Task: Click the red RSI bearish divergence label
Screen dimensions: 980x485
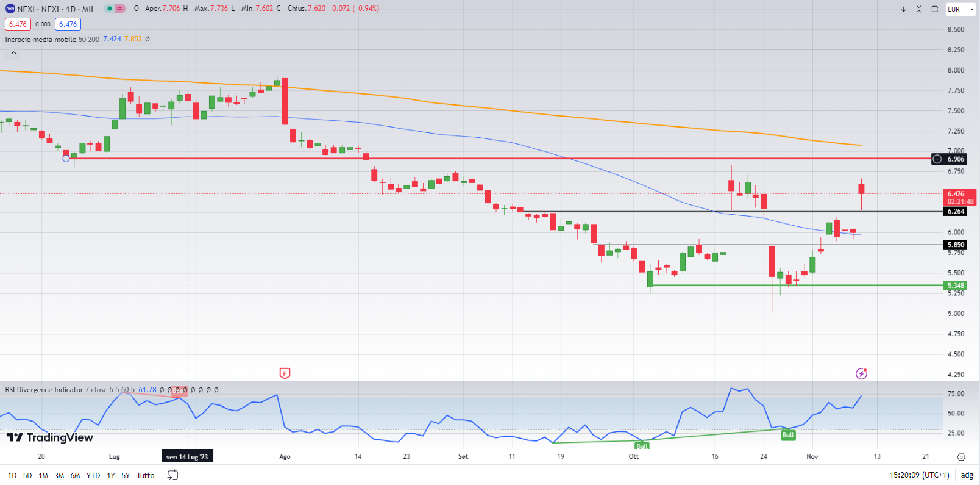Action: pos(179,392)
